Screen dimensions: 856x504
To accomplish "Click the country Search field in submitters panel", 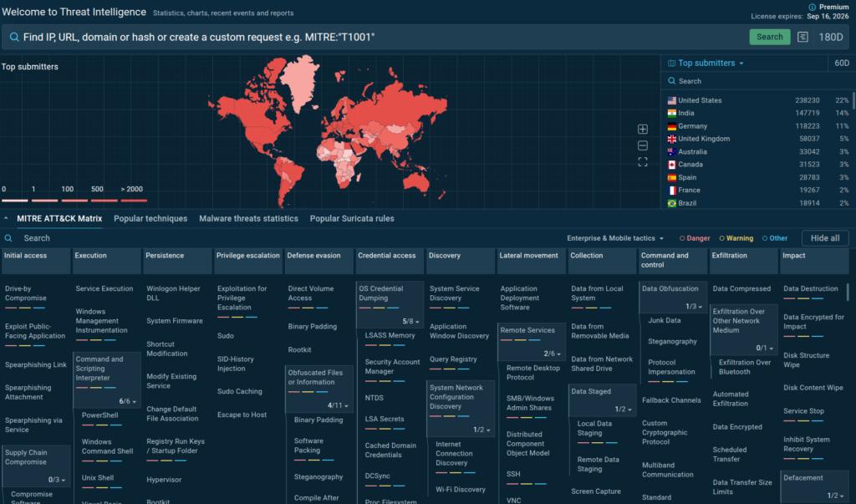I will [x=752, y=81].
